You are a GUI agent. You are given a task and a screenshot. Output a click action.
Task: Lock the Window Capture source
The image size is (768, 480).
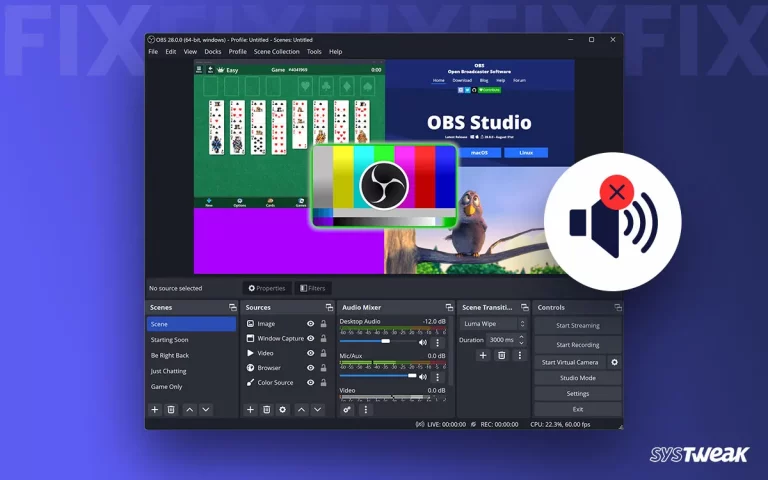[x=323, y=338]
